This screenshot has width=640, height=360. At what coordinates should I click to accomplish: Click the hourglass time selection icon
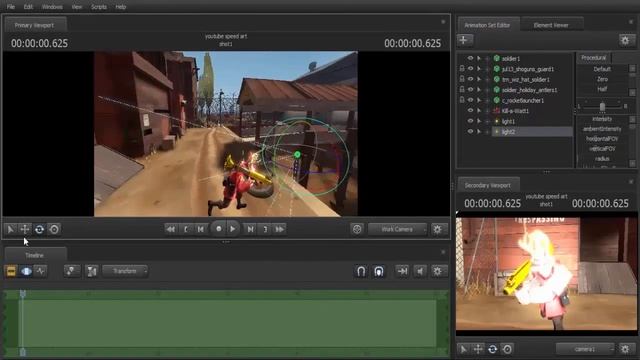tap(92, 271)
